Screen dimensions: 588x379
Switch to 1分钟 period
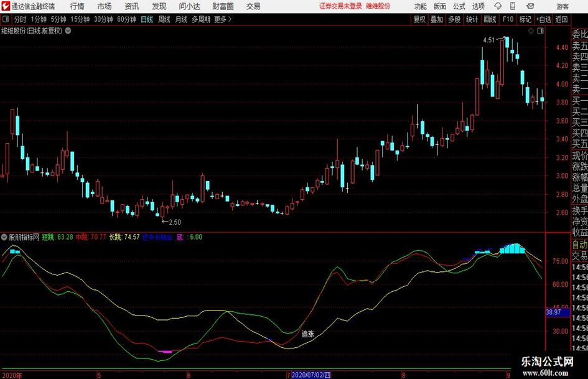[39, 19]
